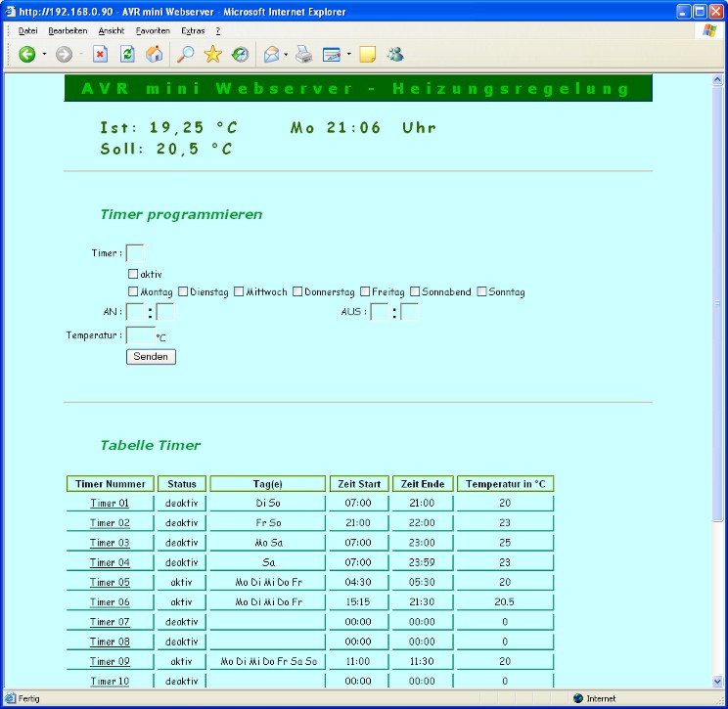Click the Temperatur input field
This screenshot has width=728, height=709.
click(141, 335)
